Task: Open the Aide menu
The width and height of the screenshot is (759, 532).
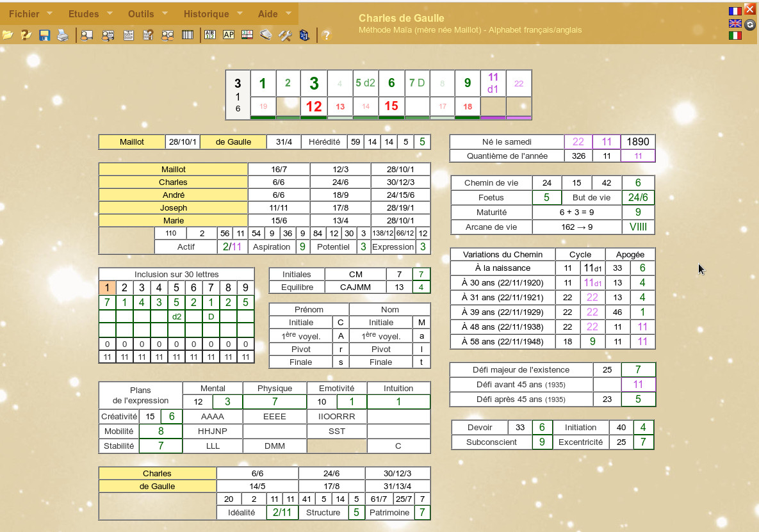Action: [x=268, y=13]
